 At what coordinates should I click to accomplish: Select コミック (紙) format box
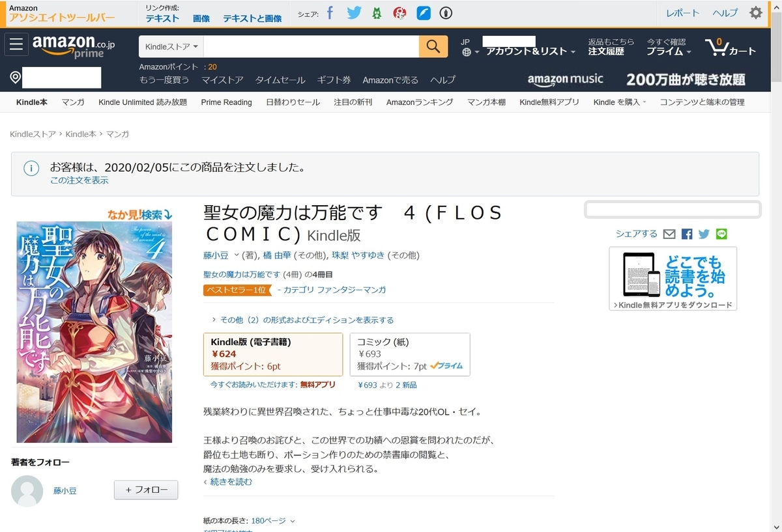tap(410, 354)
